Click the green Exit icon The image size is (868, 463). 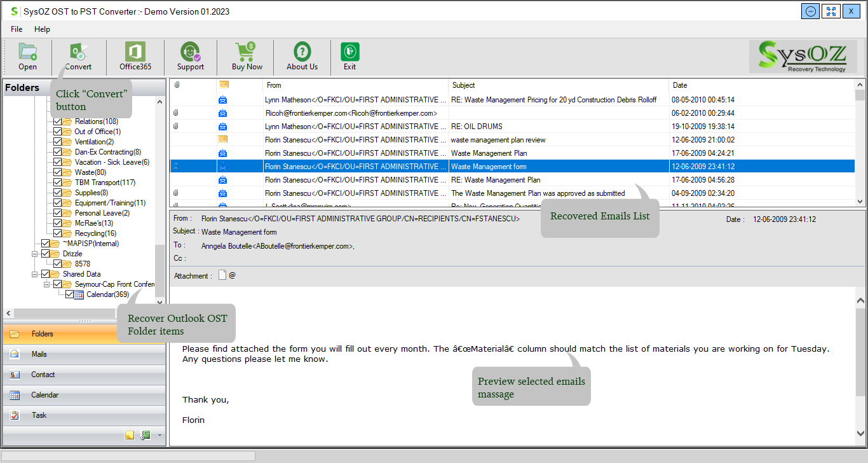349,57
